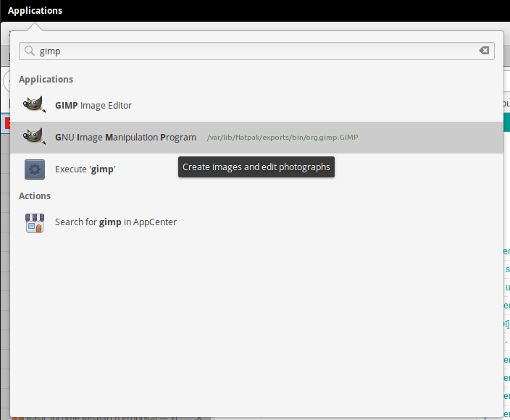Launch GNU Image Manipulation Program result

[256, 137]
